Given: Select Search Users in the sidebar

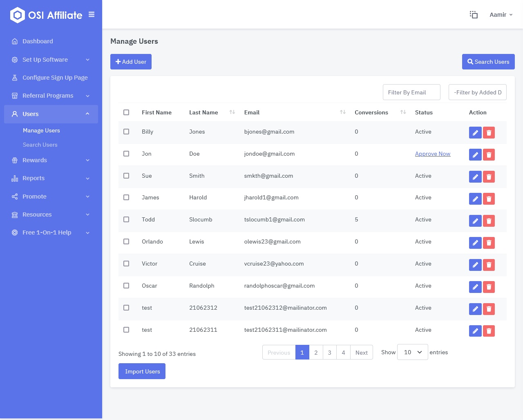Looking at the screenshot, I should (40, 145).
